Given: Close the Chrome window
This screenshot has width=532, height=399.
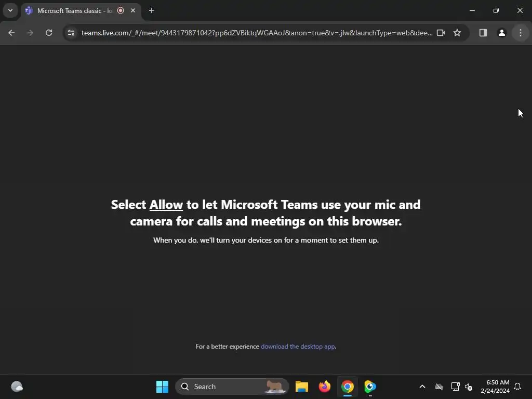Looking at the screenshot, I should click(520, 10).
